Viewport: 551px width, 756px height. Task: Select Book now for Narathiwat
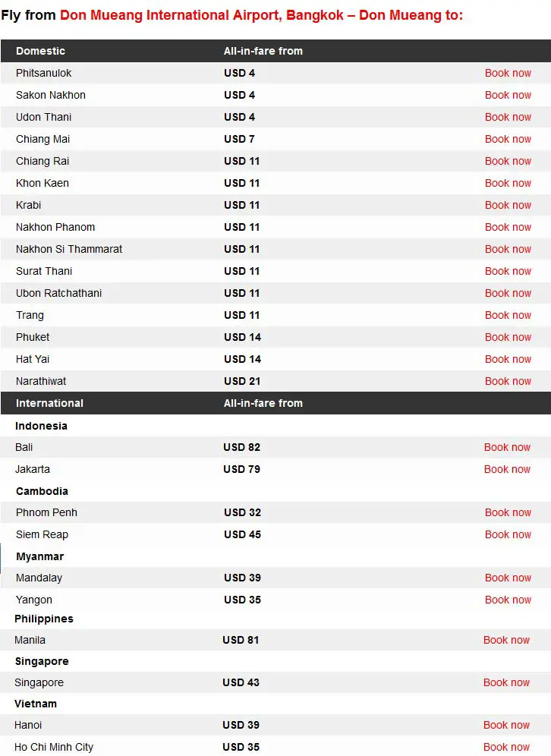(x=508, y=382)
